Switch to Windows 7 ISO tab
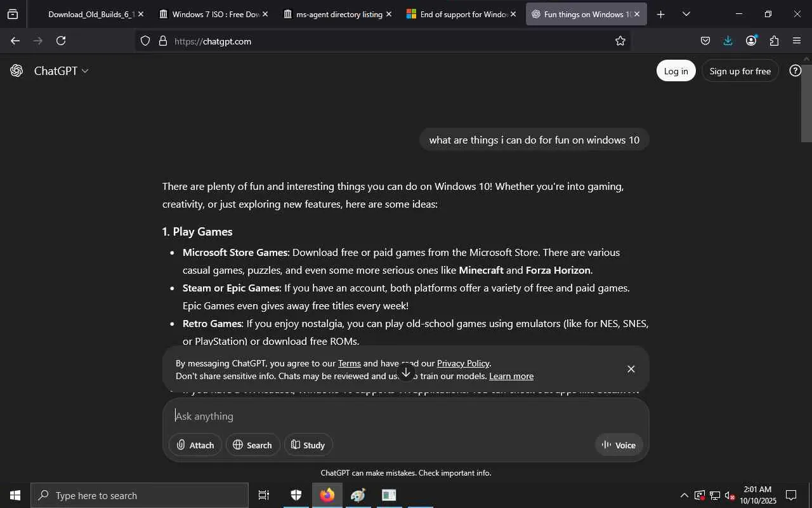Image resolution: width=812 pixels, height=508 pixels. point(213,14)
